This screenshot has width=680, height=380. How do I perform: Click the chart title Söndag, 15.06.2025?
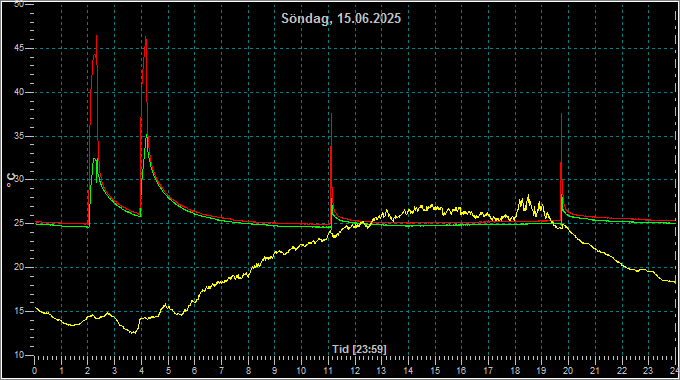341,19
